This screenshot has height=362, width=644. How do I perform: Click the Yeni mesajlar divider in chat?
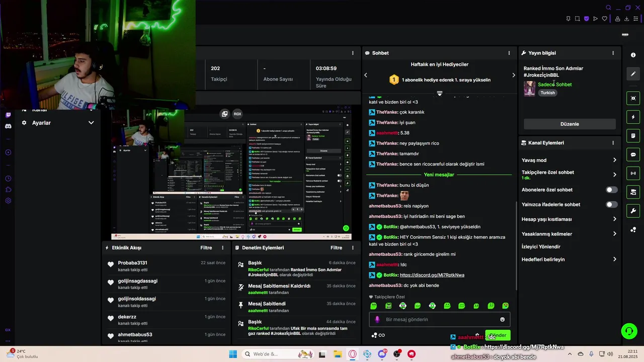coord(439,174)
